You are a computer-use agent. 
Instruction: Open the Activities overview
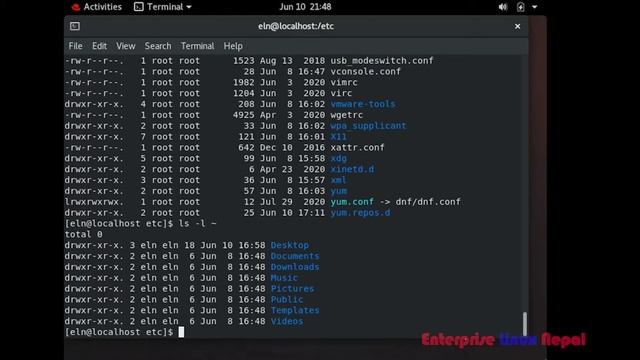(x=97, y=7)
